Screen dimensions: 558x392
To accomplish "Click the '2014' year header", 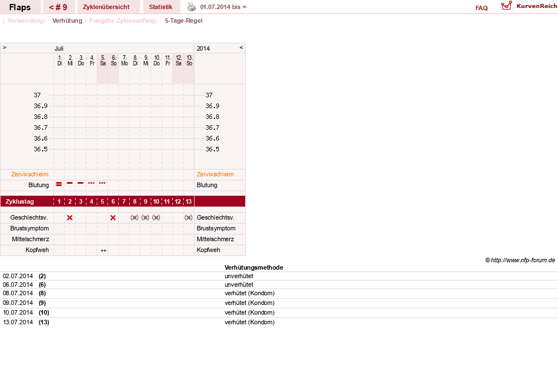I will tap(203, 48).
